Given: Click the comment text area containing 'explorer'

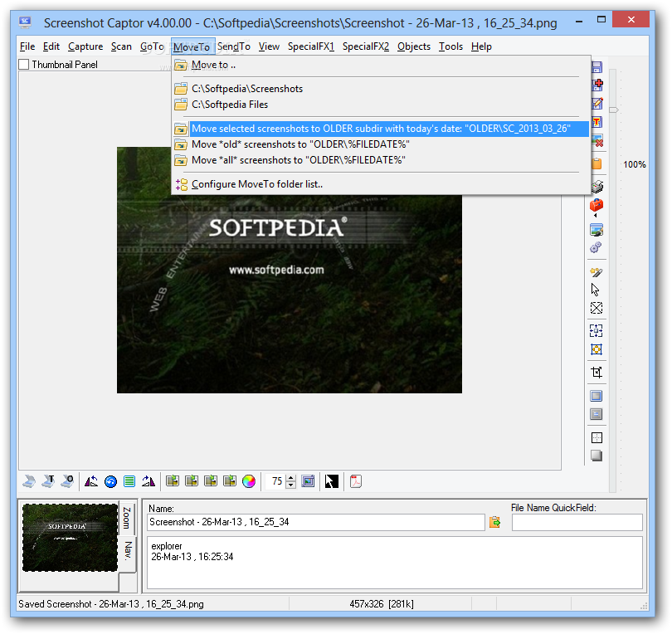Looking at the screenshot, I should click(x=394, y=563).
